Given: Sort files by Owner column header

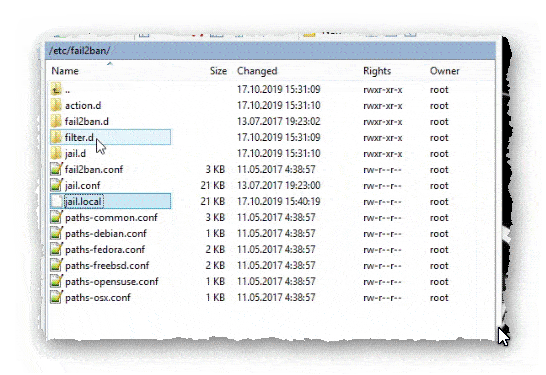Looking at the screenshot, I should pyautogui.click(x=445, y=71).
